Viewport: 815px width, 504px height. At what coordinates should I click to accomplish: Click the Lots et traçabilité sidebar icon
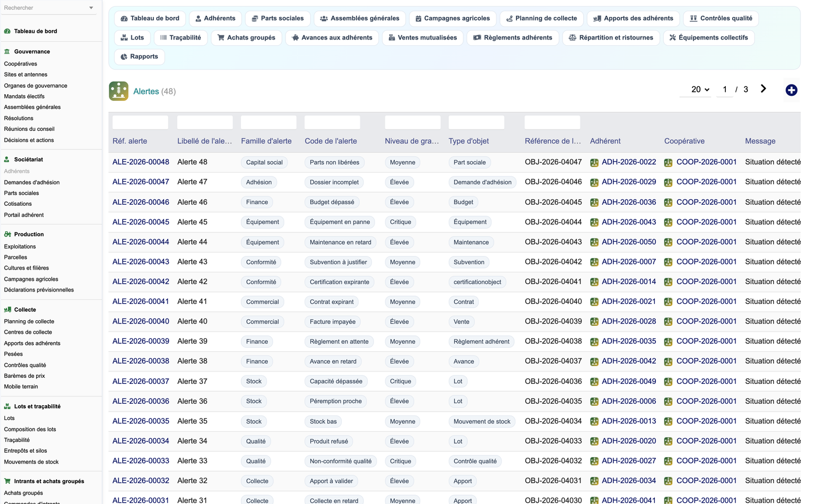[7, 406]
